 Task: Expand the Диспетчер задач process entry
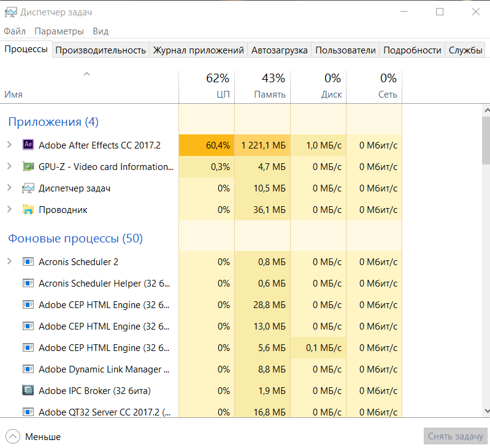pos(9,188)
